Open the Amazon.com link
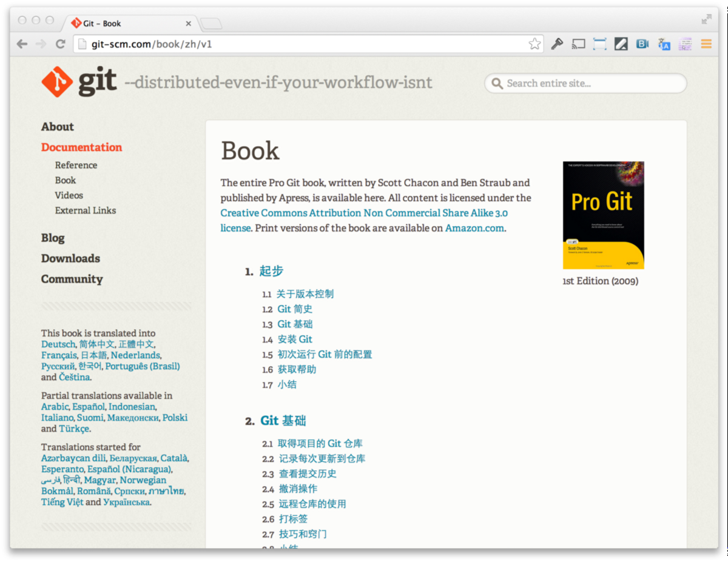 [474, 228]
